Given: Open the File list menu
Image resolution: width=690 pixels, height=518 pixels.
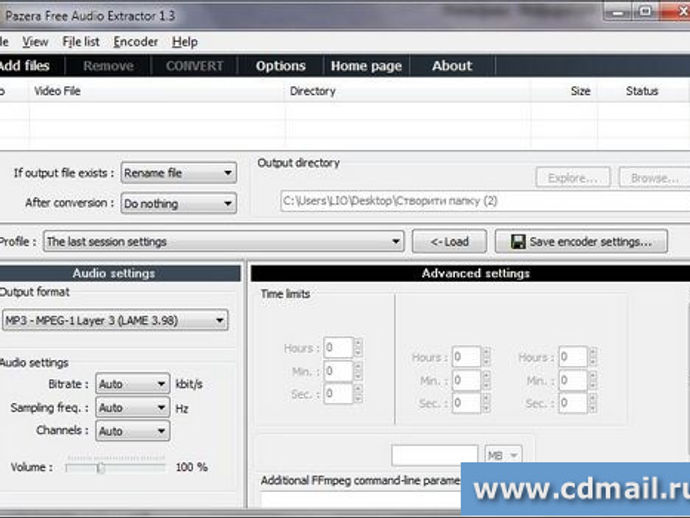Looking at the screenshot, I should coord(81,42).
